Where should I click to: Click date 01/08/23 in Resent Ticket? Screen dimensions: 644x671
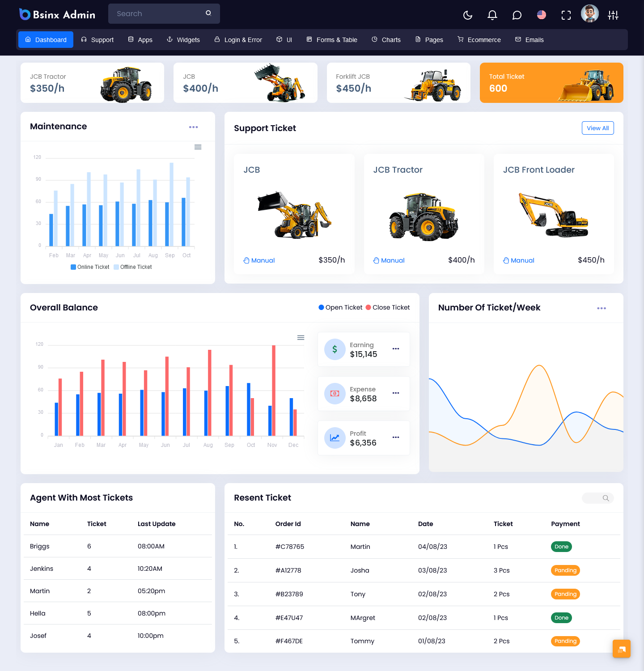click(432, 641)
